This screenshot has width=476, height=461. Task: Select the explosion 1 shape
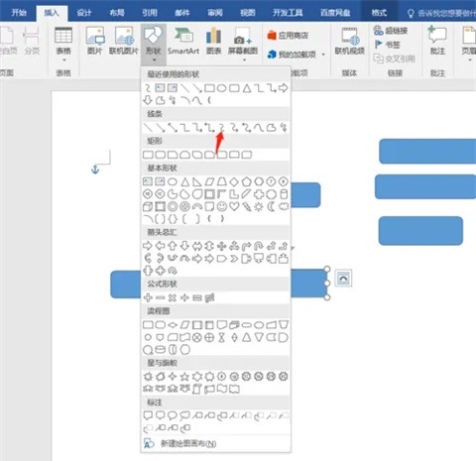[148, 377]
